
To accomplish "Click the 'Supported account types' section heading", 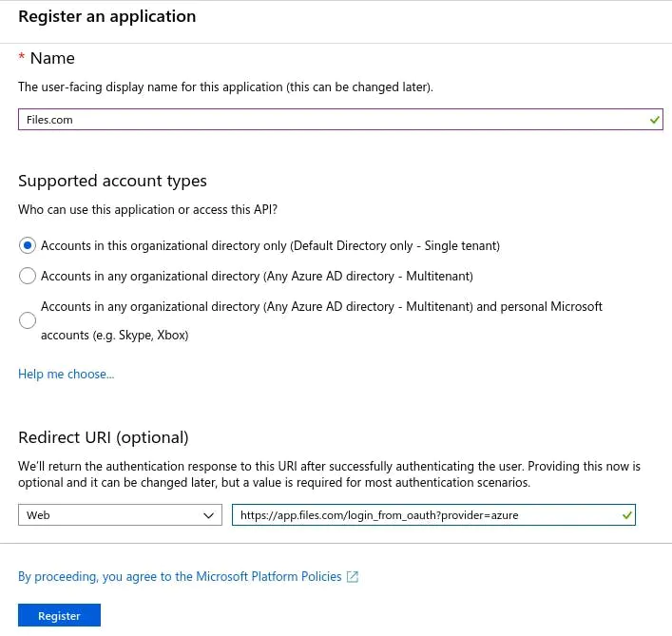I will point(112,182).
